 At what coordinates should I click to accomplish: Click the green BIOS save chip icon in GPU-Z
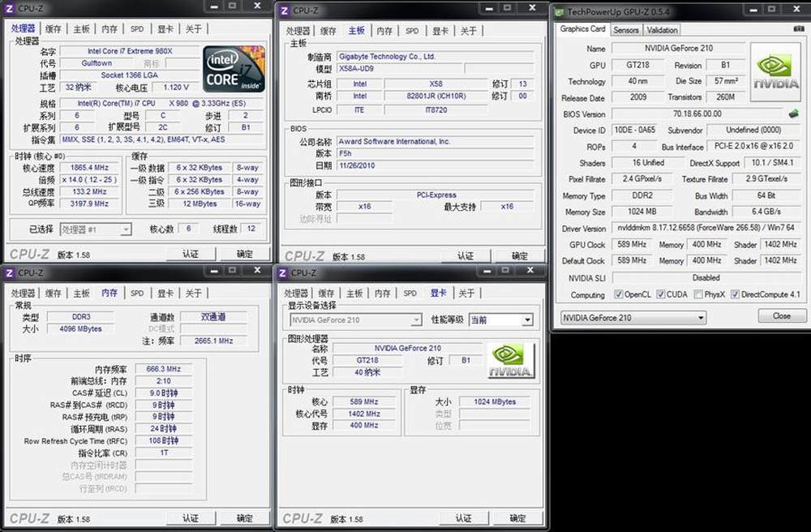coord(793,114)
